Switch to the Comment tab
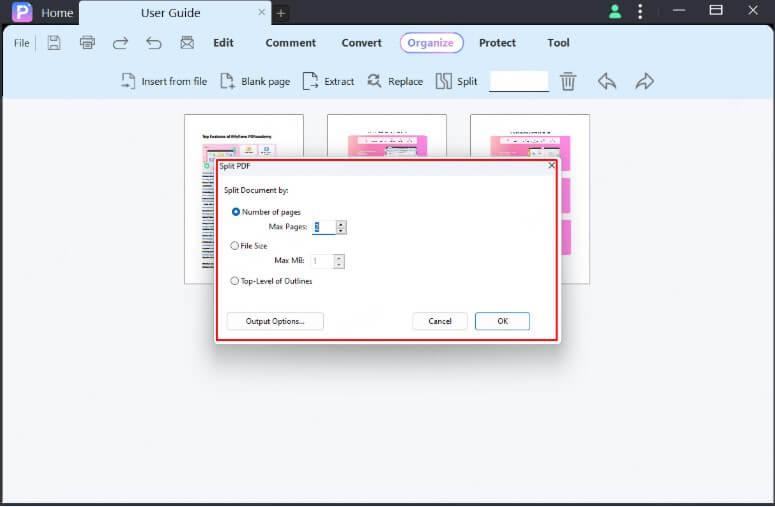The image size is (775, 507). 291,43
